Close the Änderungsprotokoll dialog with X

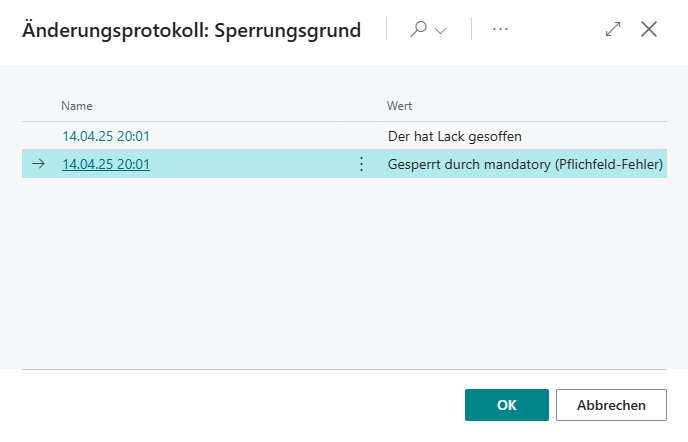point(649,30)
